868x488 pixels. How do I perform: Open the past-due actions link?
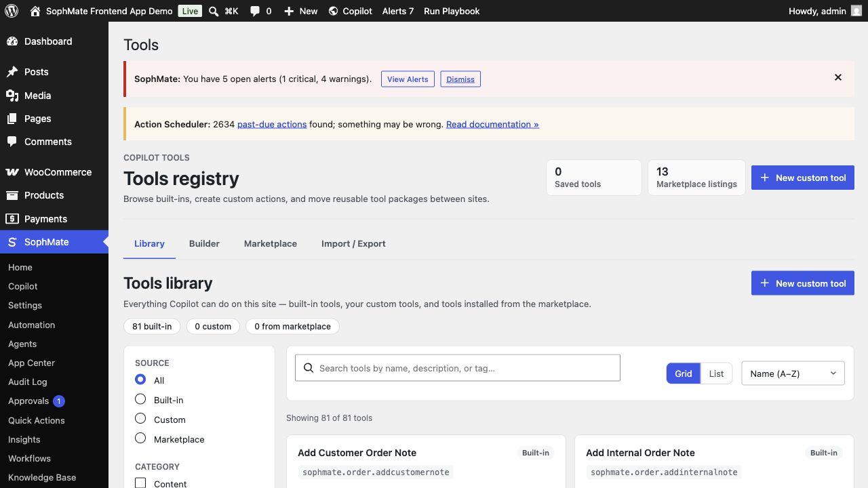(x=272, y=125)
